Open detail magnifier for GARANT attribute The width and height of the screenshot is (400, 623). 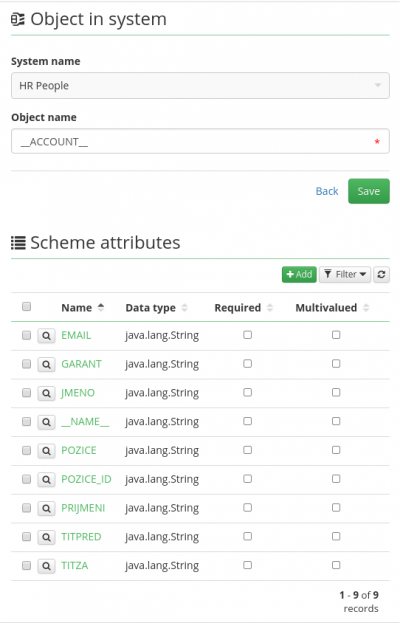[46, 364]
